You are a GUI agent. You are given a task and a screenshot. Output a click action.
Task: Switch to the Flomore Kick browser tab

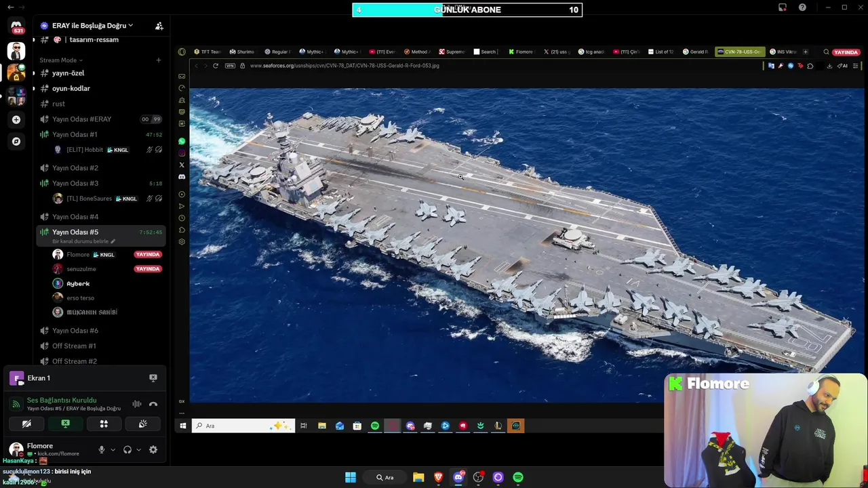click(x=521, y=52)
